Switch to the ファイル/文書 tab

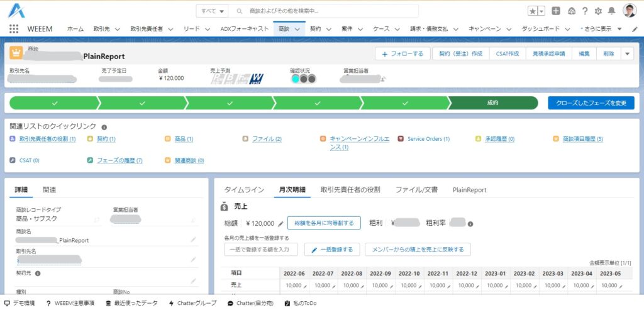pyautogui.click(x=416, y=190)
